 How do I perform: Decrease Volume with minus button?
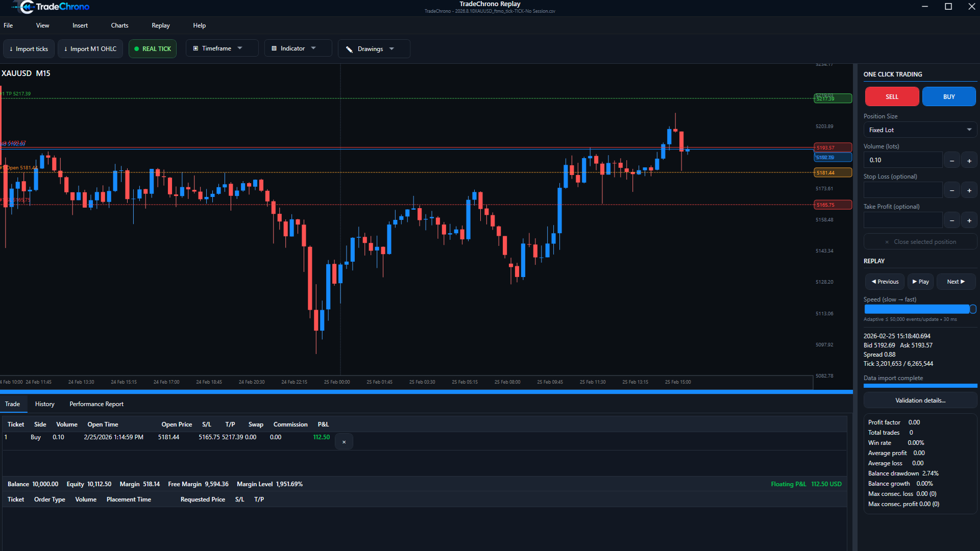[x=952, y=161]
